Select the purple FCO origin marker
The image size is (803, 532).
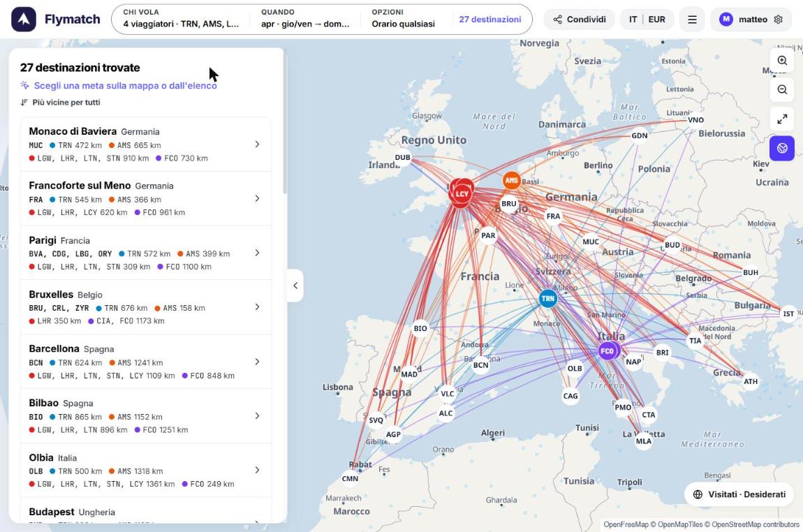click(607, 351)
